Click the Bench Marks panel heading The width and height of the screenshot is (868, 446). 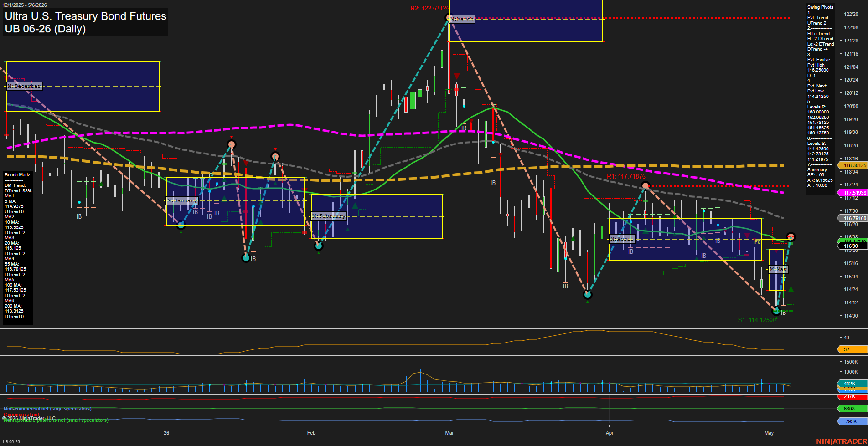click(x=18, y=175)
